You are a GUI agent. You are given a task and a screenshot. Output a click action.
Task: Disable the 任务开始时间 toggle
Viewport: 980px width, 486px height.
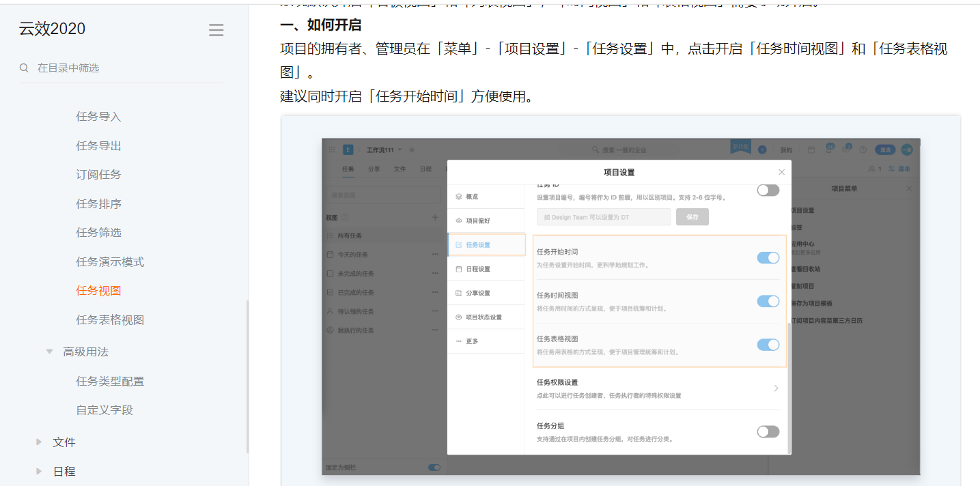pos(768,257)
